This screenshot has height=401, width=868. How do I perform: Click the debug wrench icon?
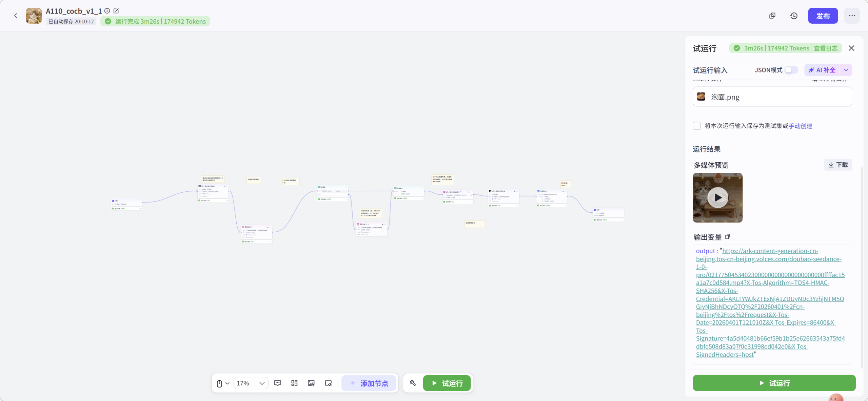pyautogui.click(x=413, y=383)
